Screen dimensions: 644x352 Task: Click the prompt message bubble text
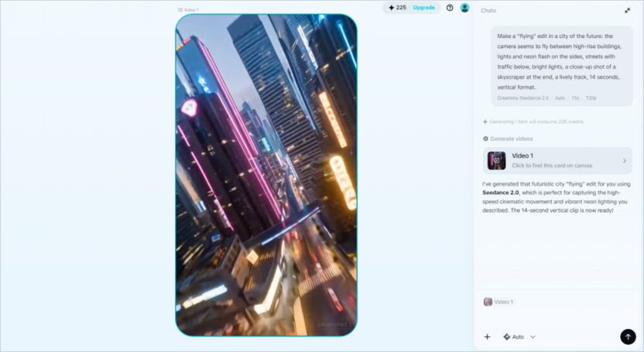click(x=559, y=62)
